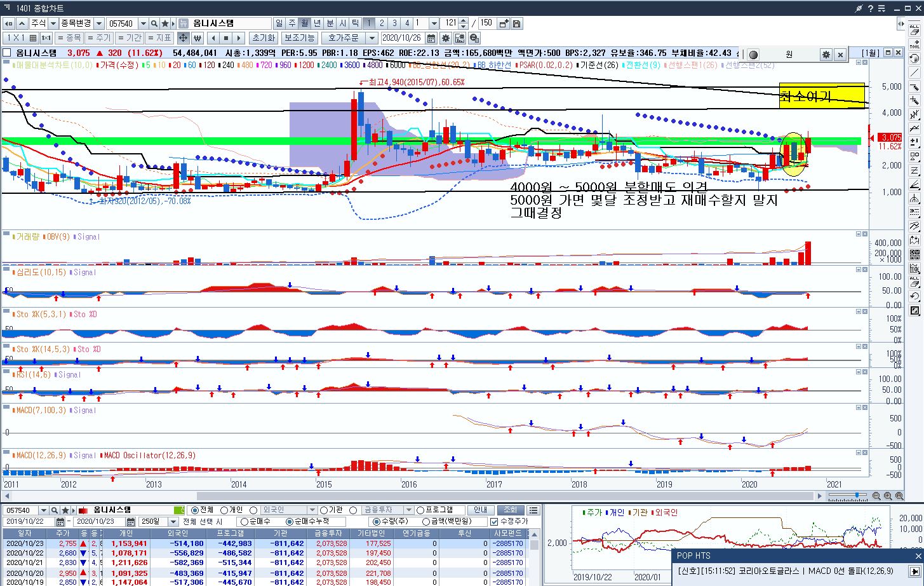
Task: Toggle the 수정주가 checkbox
Action: 493,522
